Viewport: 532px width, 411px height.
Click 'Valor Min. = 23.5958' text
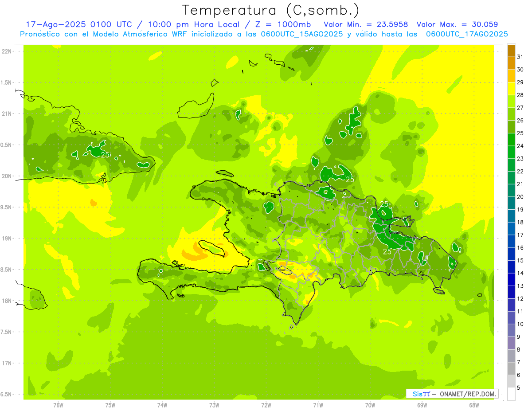pos(366,24)
